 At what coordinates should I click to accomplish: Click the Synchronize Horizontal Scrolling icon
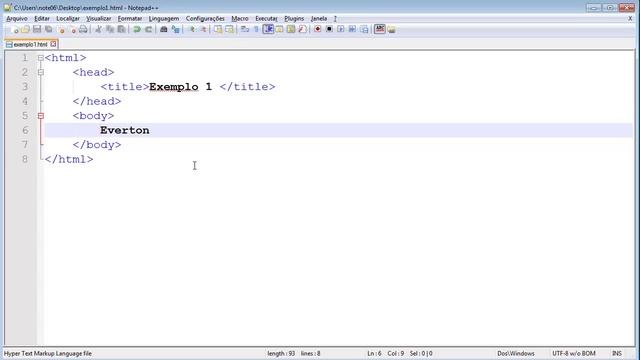(230, 29)
